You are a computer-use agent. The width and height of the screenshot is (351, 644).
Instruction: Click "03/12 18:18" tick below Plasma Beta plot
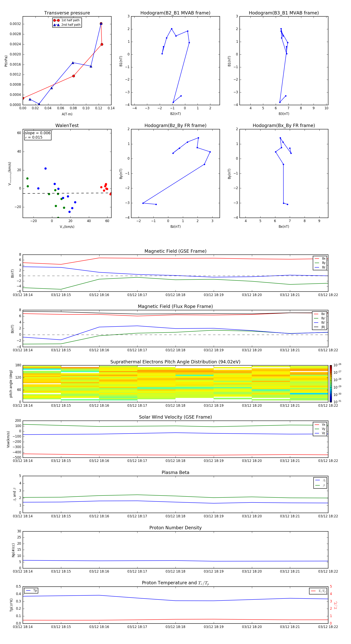(175, 516)
